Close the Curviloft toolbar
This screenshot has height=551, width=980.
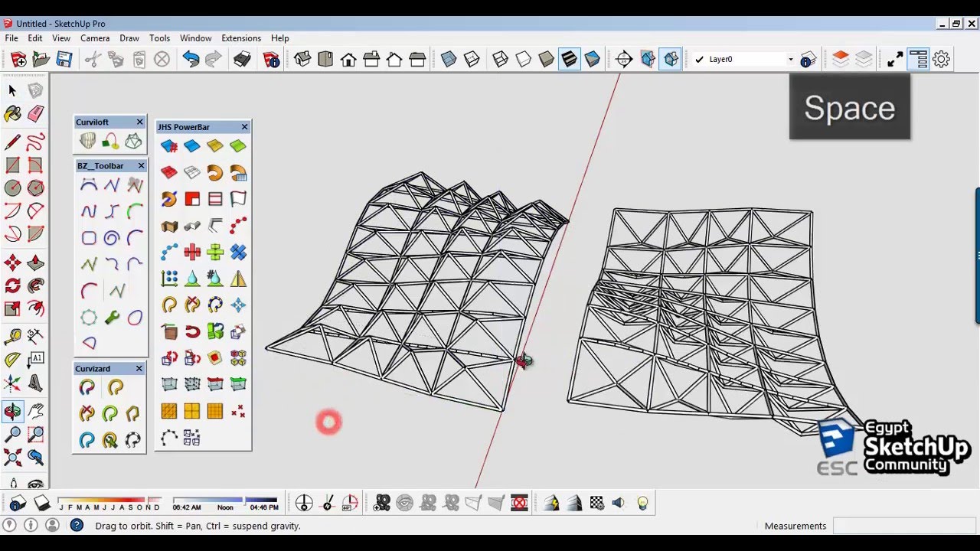point(139,122)
